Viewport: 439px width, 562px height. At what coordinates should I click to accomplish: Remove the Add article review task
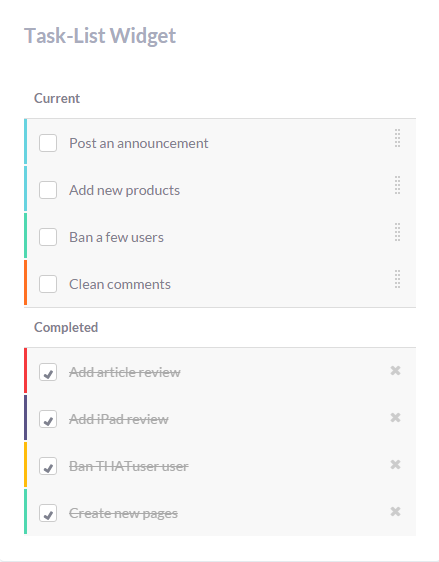click(x=395, y=371)
